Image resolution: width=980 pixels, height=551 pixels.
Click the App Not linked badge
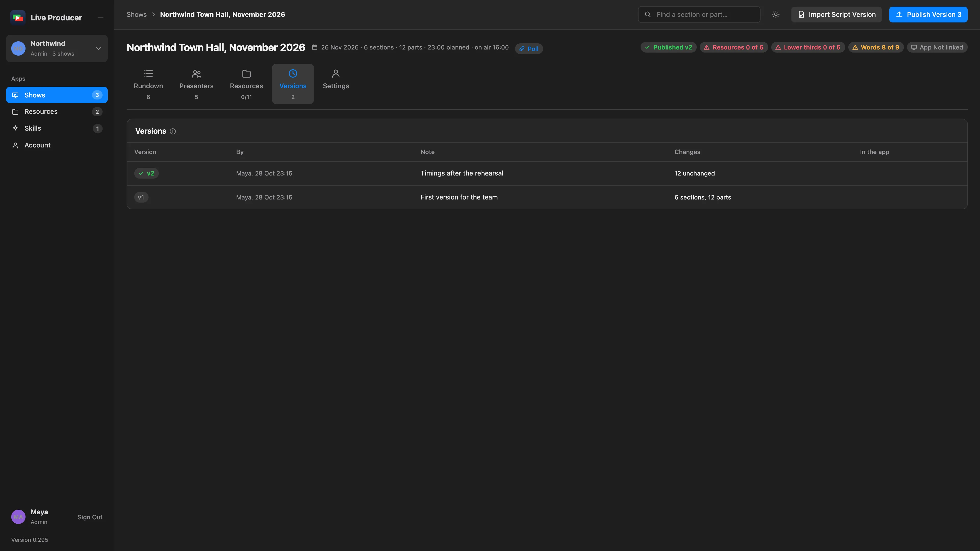point(937,47)
